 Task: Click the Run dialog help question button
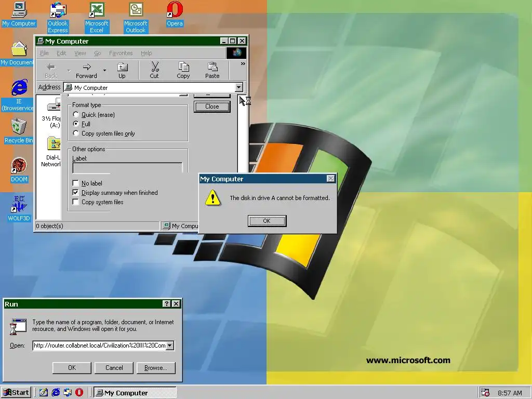[x=167, y=304]
